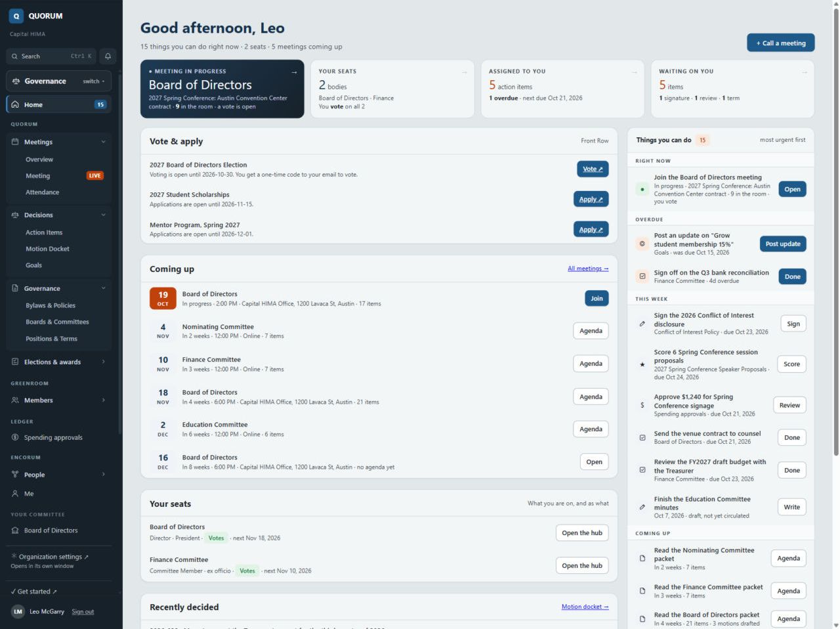This screenshot has width=840, height=629.
Task: Expand the Members section chevron
Action: tap(103, 400)
